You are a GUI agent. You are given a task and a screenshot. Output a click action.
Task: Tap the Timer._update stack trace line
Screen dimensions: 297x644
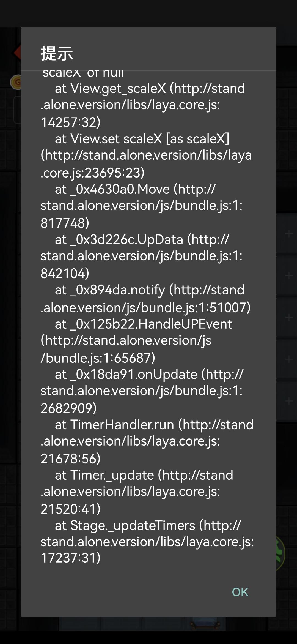coord(137,492)
